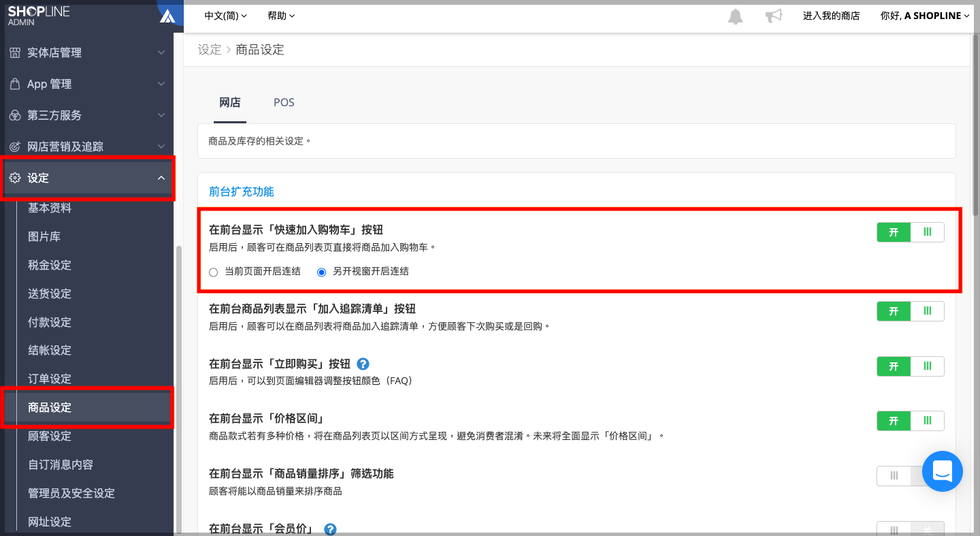Screen dimensions: 980x536
Task: Switch to the POS tab
Action: (x=284, y=102)
